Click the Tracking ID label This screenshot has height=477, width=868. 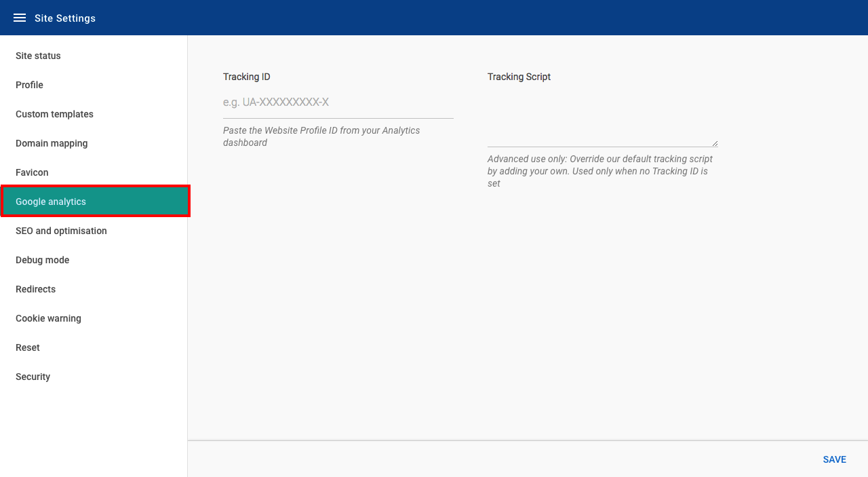point(247,77)
